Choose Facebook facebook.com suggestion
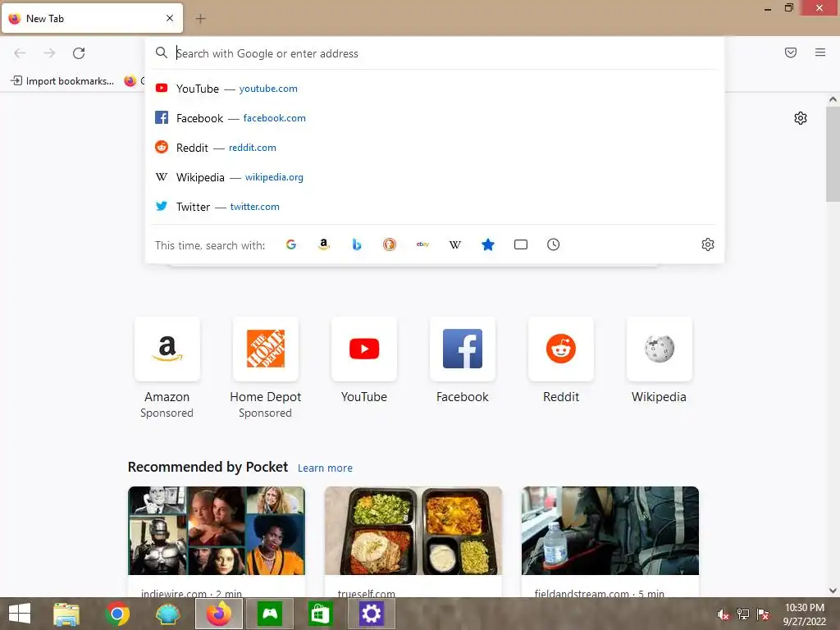 [435, 118]
